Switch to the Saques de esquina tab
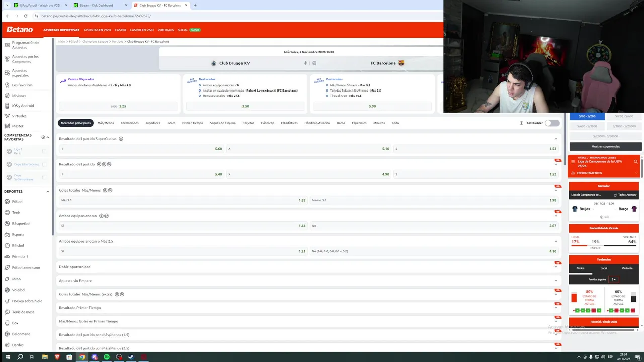 [x=223, y=123]
